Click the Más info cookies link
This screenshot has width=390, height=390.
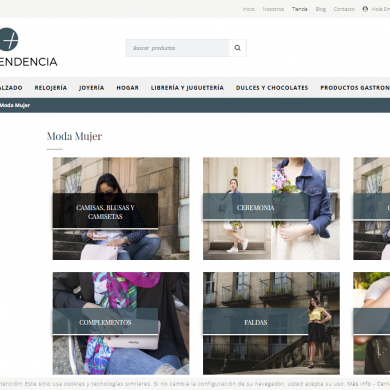359,384
